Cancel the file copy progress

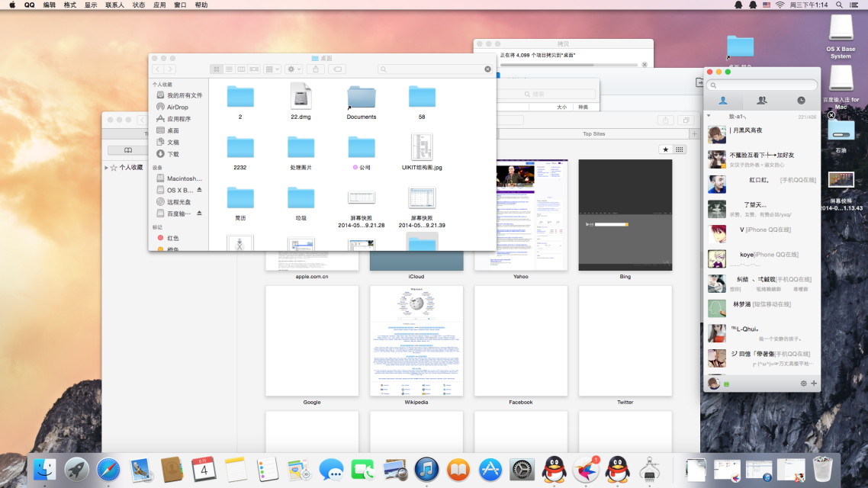(645, 65)
